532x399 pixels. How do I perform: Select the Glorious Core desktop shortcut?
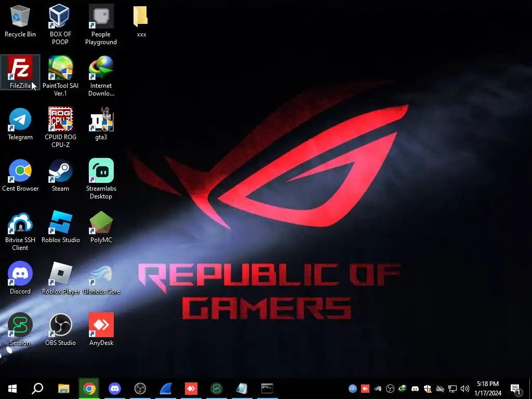click(x=101, y=278)
